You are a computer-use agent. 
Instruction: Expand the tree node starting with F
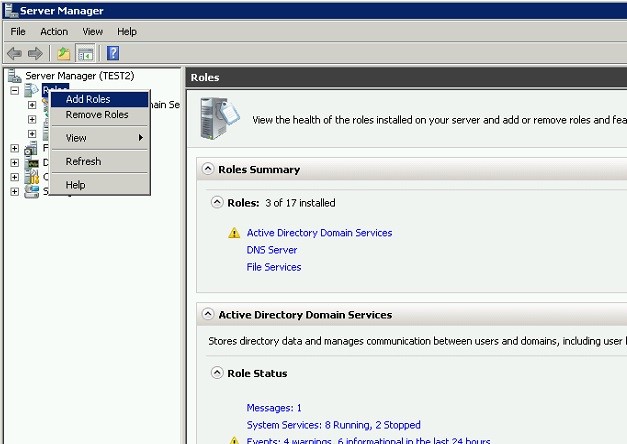[x=14, y=148]
